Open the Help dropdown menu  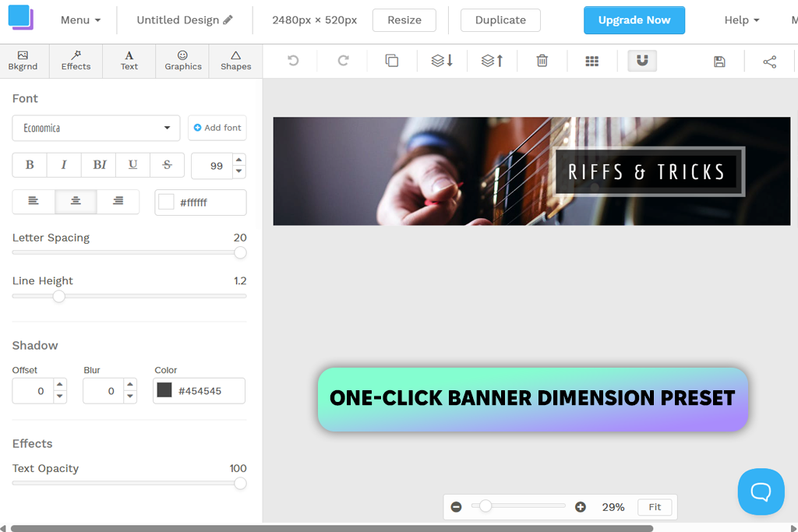click(742, 19)
